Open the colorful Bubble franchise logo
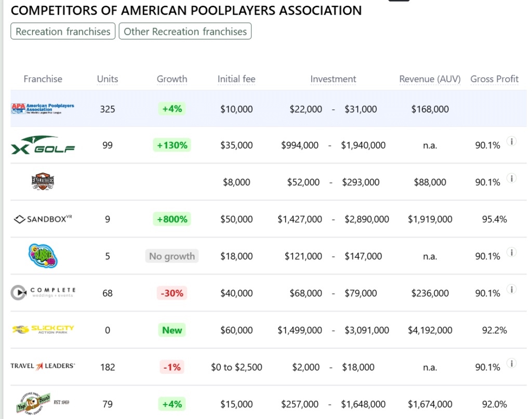The width and height of the screenshot is (532, 419). click(x=43, y=256)
